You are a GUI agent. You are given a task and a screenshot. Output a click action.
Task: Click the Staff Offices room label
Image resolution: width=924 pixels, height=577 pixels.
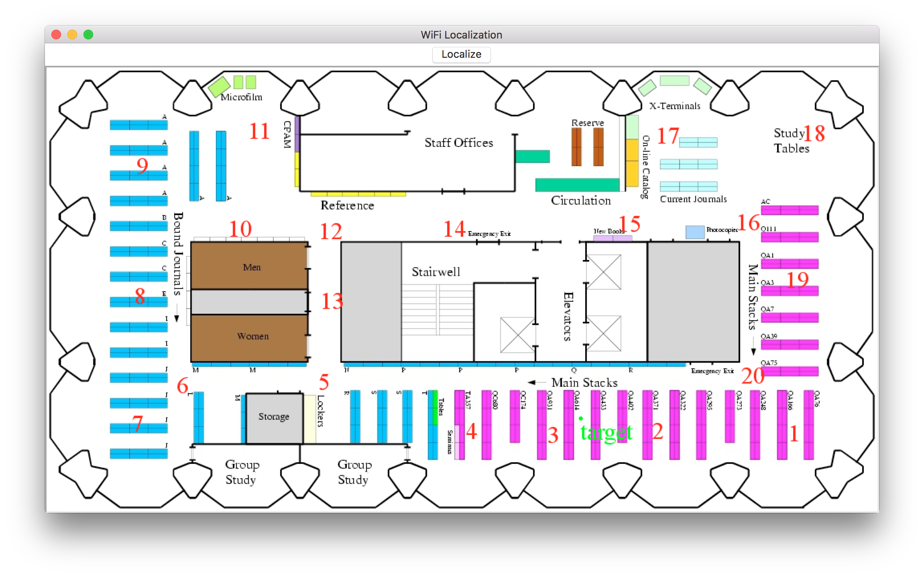point(459,143)
